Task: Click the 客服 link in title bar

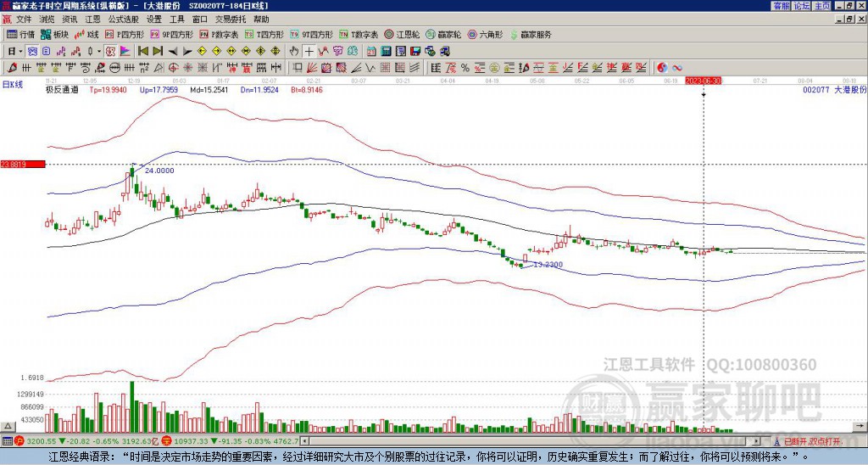Action: 781,6
